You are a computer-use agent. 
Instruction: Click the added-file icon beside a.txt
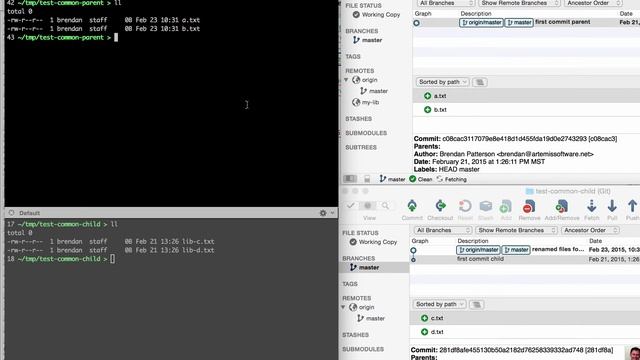tap(427, 96)
